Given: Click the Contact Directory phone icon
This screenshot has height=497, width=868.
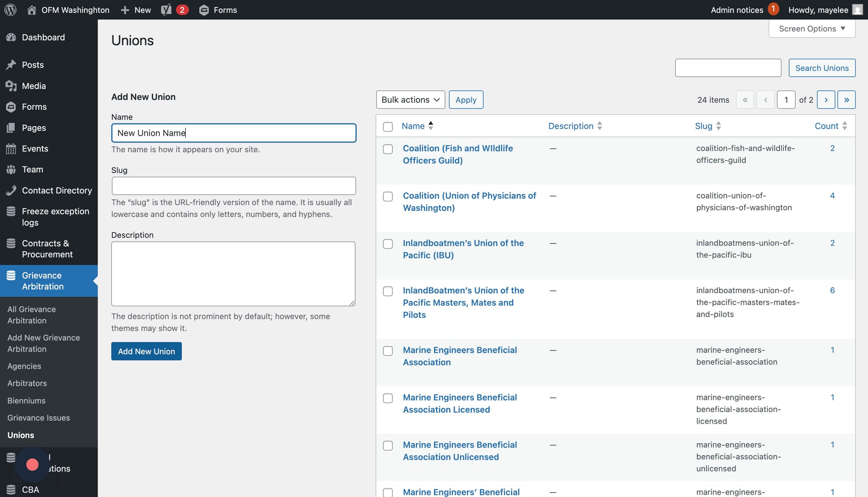Looking at the screenshot, I should click(11, 190).
